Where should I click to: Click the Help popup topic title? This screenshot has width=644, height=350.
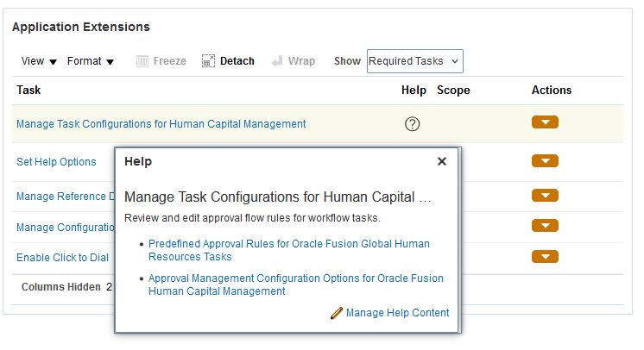tap(278, 197)
